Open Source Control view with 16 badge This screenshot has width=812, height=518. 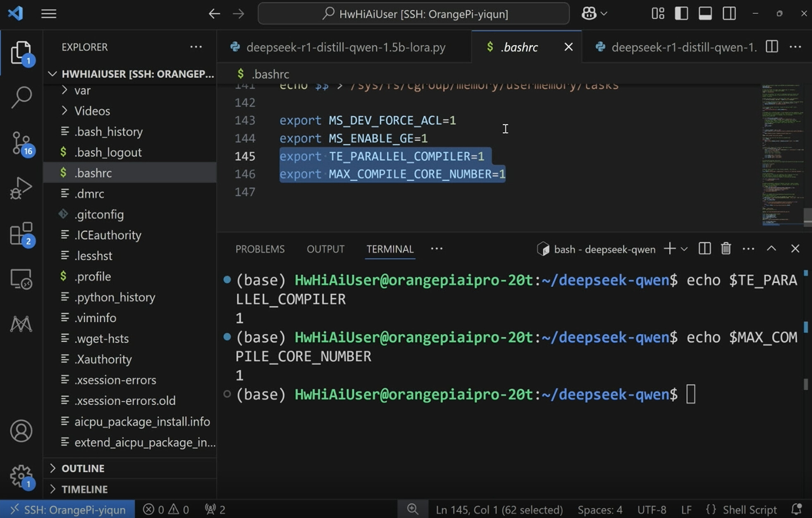[21, 143]
